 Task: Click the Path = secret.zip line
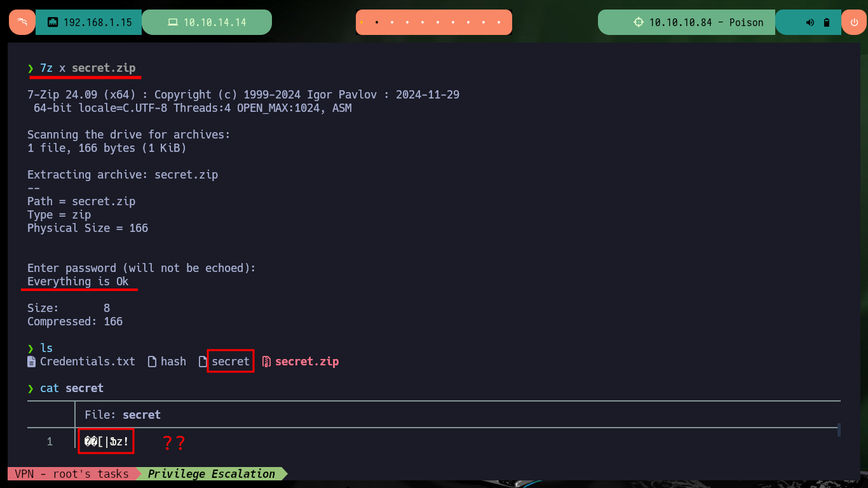[x=81, y=201]
